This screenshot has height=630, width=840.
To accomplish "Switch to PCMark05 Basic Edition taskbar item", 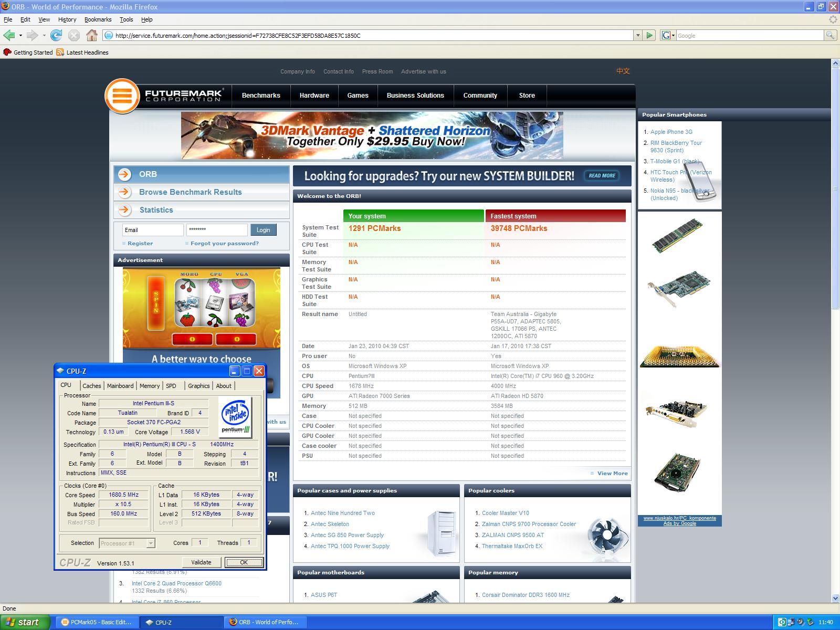I will [x=97, y=622].
